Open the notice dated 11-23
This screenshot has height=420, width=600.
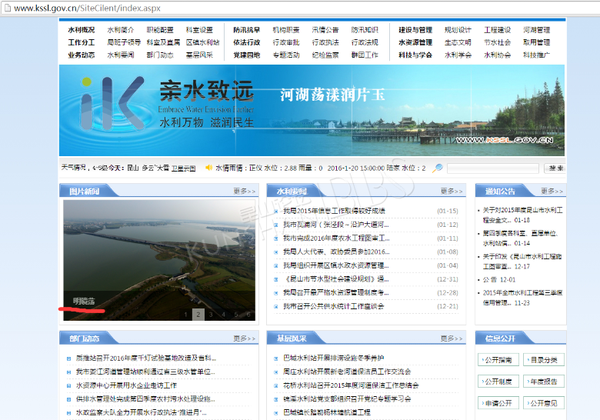522,298
